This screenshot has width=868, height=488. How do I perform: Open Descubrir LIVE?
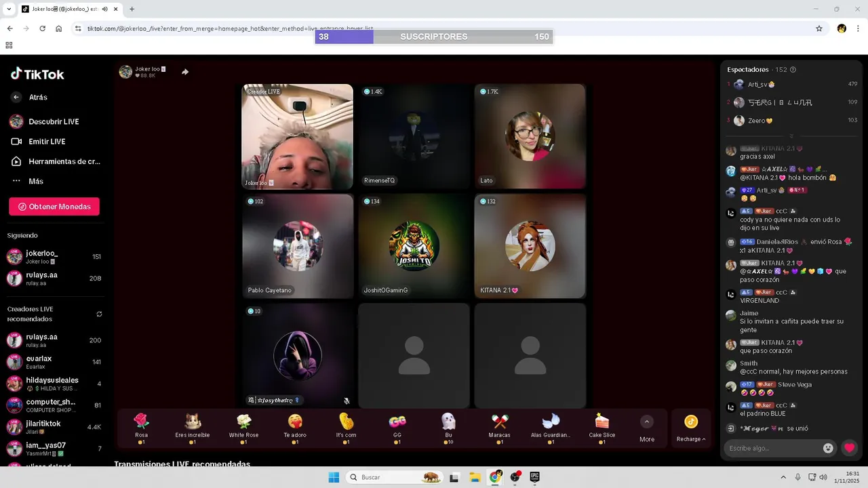[54, 121]
